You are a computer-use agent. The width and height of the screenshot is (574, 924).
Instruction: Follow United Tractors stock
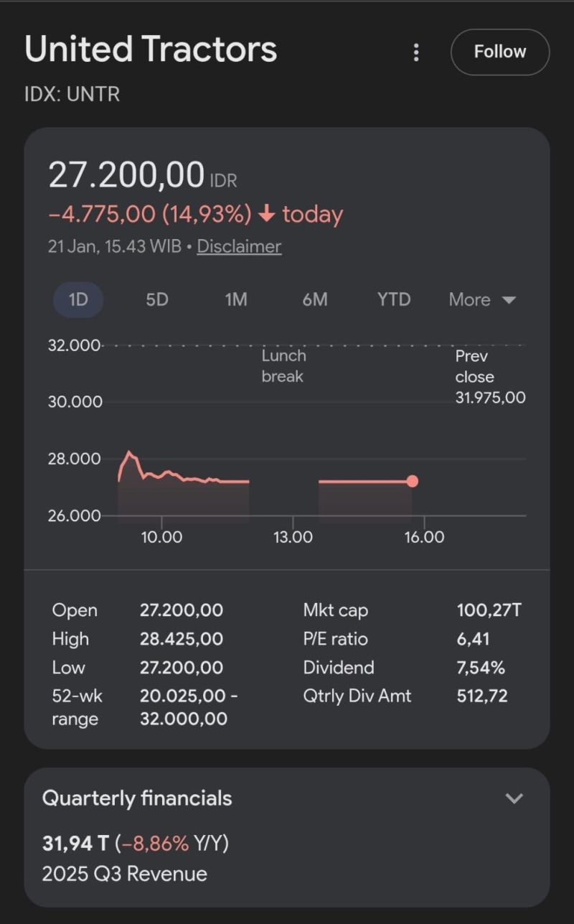pyautogui.click(x=499, y=52)
